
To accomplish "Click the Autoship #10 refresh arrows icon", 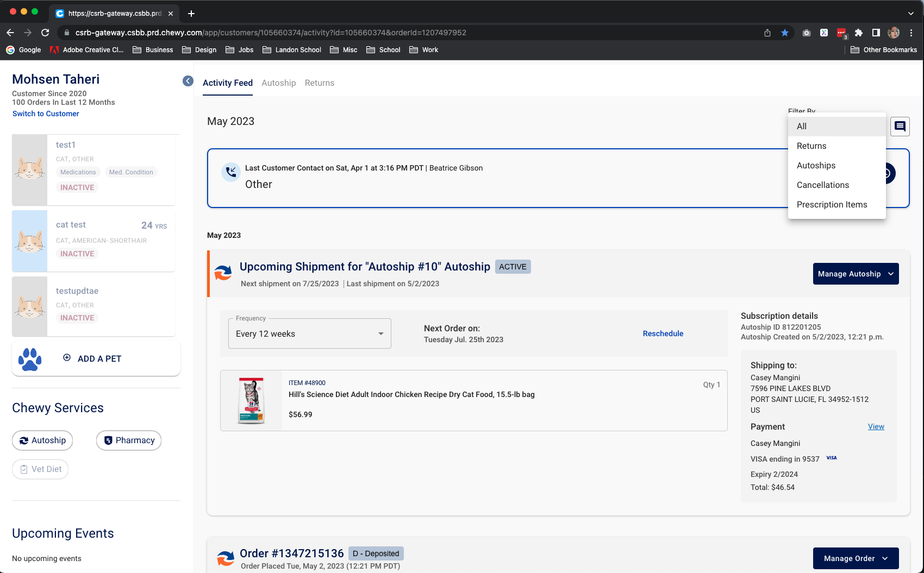I will coord(223,273).
